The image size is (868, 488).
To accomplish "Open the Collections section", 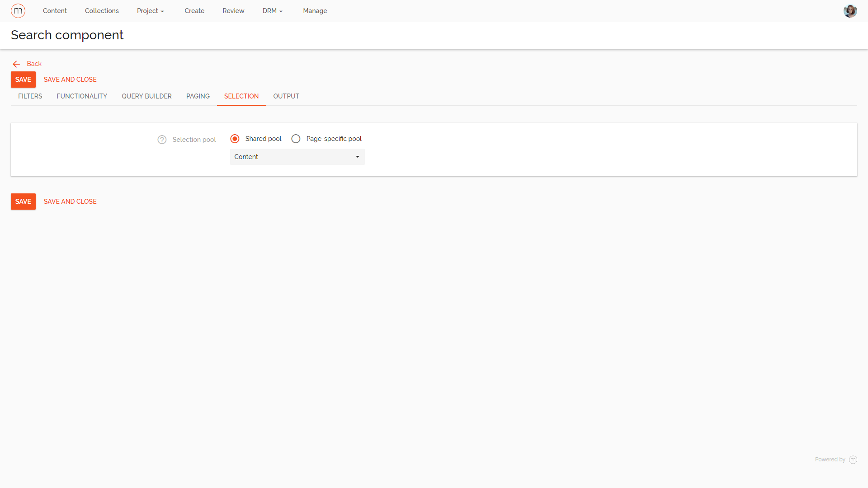I will point(102,10).
